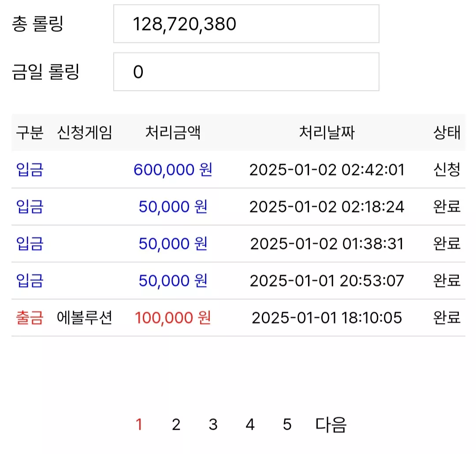Open the 다음 next pages link
476x454 pixels.
(331, 424)
